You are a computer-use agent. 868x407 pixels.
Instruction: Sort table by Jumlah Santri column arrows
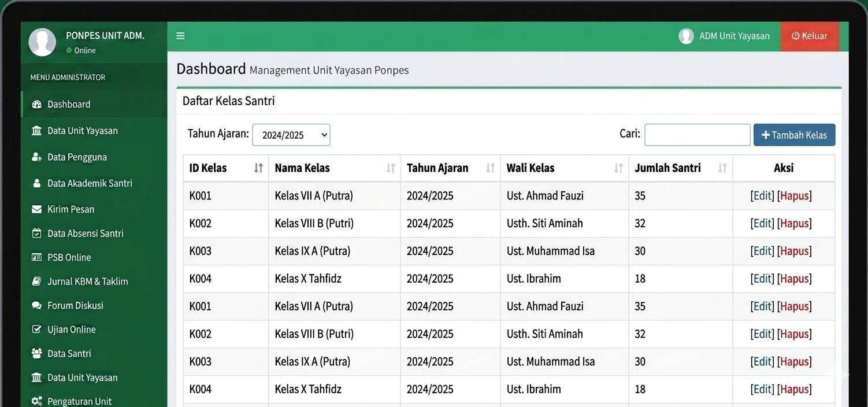coord(723,168)
